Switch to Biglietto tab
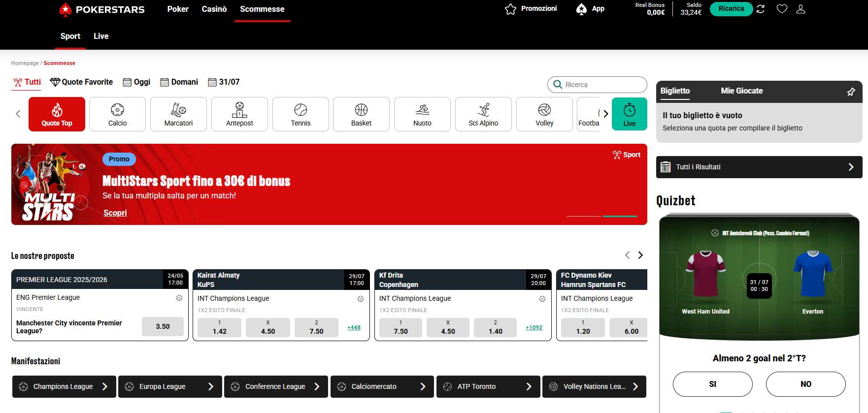Viewport: 868px width, 413px height. click(675, 91)
